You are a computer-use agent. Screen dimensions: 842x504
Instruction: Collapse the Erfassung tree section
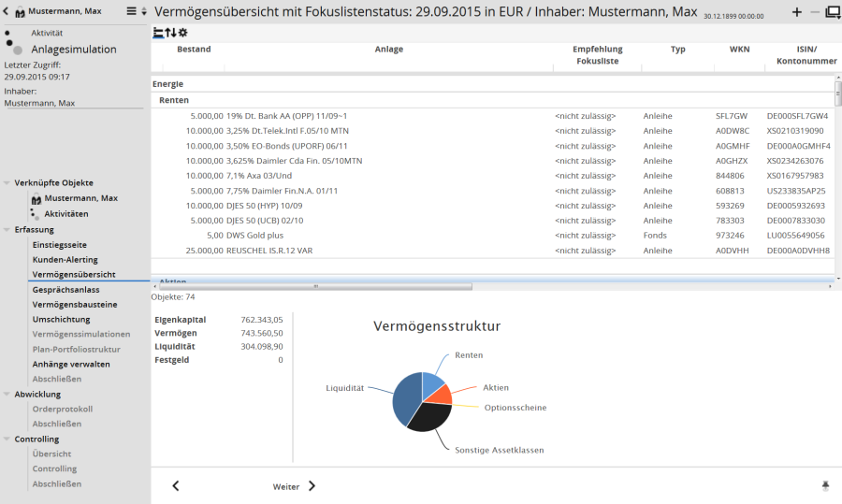7,230
